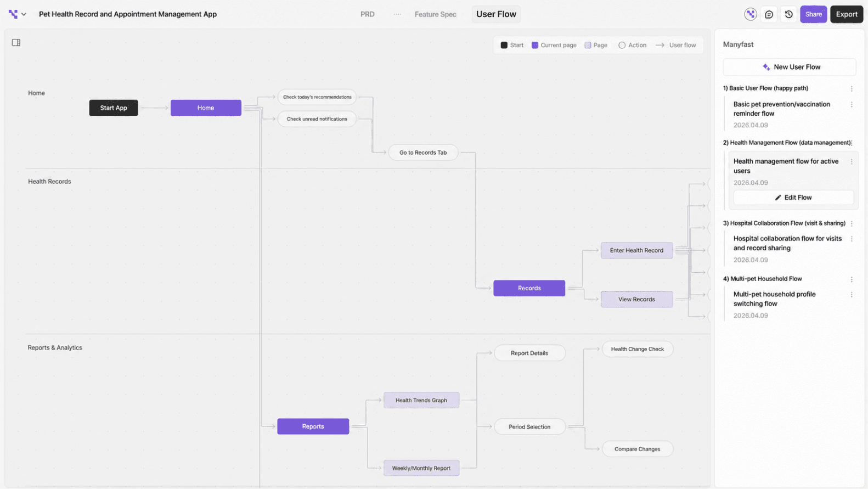Click the Home lane label
Viewport: 868px width, 489px height.
(36, 93)
